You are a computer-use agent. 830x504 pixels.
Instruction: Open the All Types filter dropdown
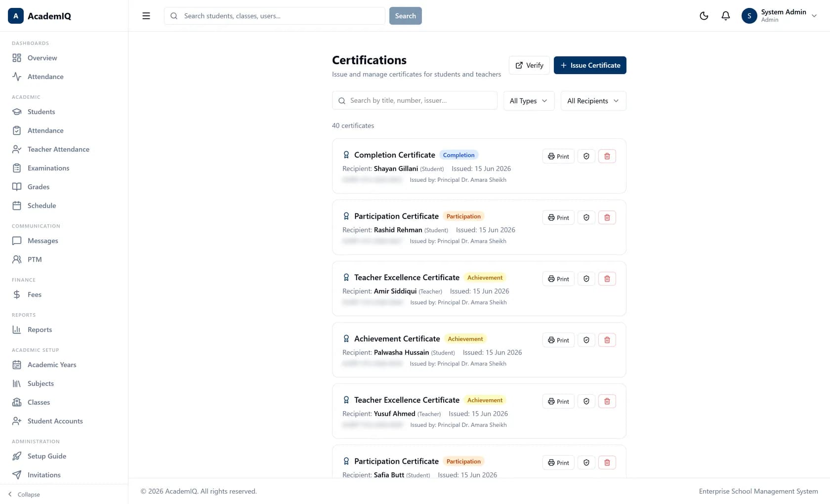529,101
